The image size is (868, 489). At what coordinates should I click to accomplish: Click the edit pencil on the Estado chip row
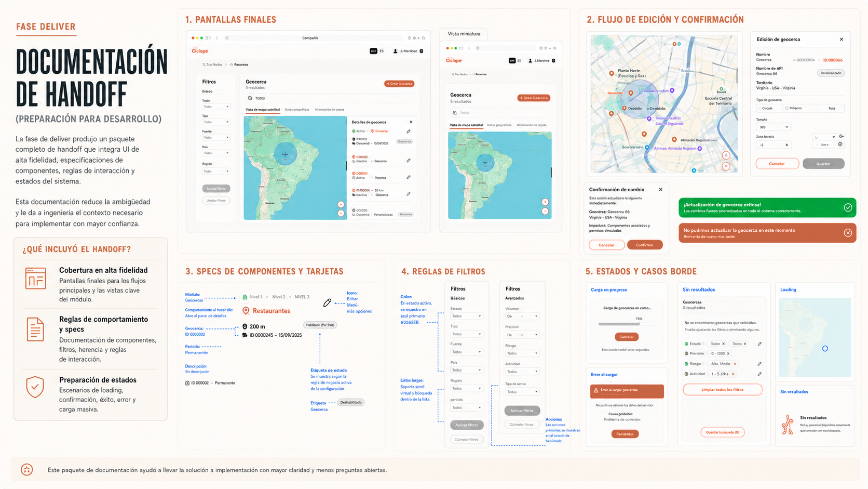coord(759,344)
